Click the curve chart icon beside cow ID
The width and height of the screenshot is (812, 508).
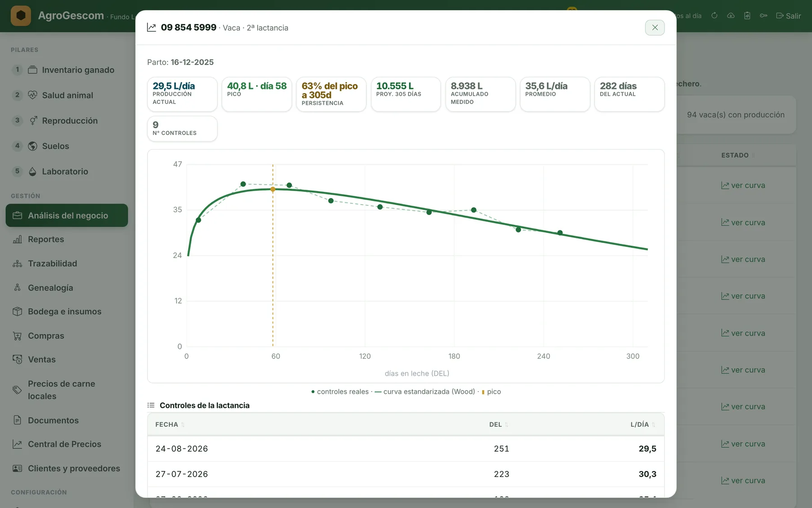pos(152,28)
